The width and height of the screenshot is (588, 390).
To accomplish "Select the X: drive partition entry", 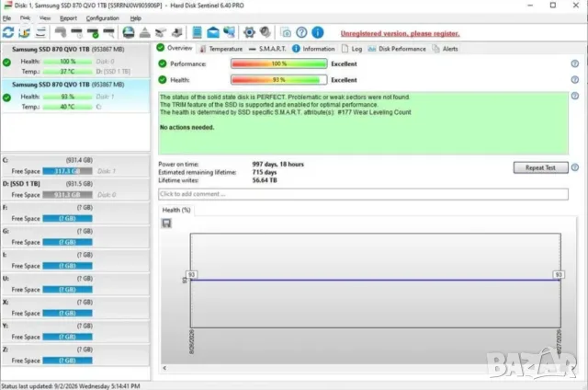I will click(x=75, y=308).
